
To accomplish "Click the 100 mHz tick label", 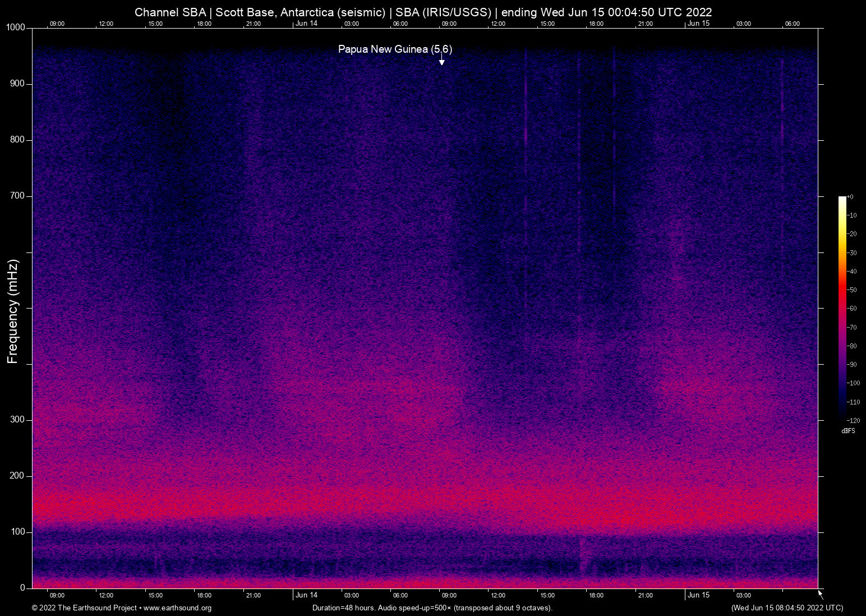I will coord(17,532).
